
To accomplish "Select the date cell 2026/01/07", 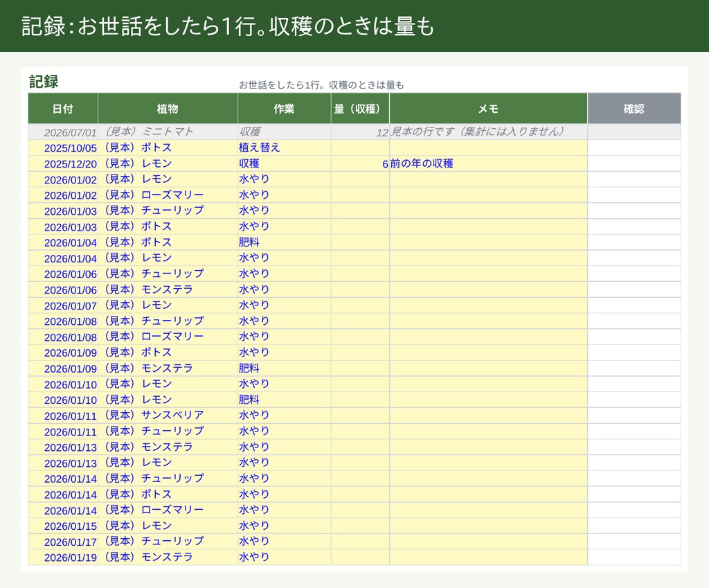I will point(63,305).
